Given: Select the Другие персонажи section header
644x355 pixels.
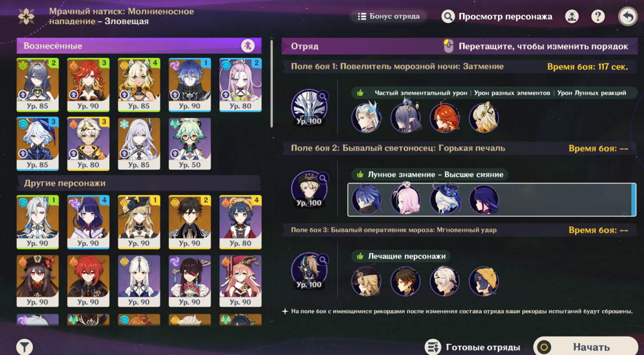Looking at the screenshot, I should pos(139,183).
